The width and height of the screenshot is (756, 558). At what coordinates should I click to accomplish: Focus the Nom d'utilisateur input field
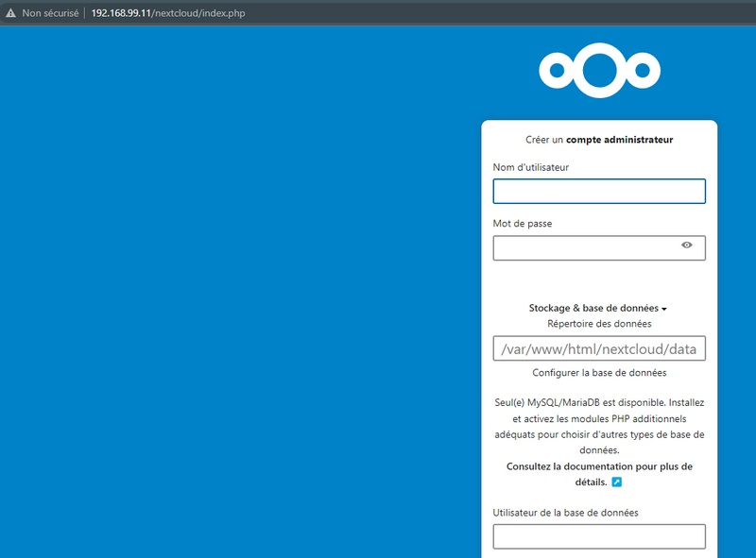pos(599,192)
